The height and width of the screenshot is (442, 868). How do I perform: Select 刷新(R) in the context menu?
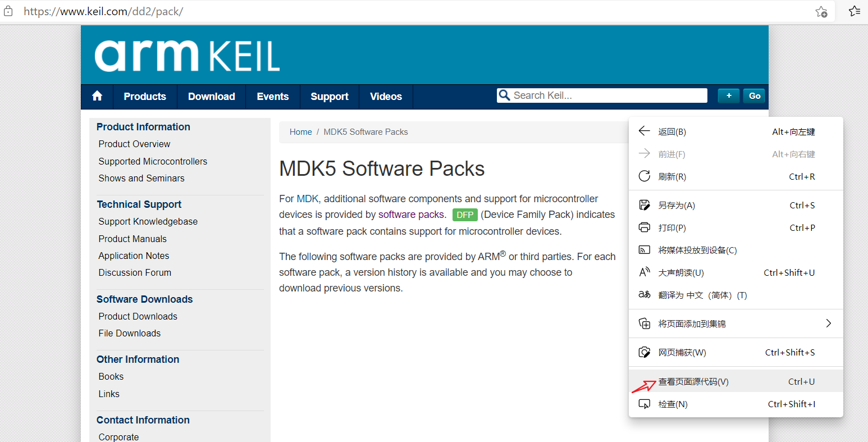736,176
